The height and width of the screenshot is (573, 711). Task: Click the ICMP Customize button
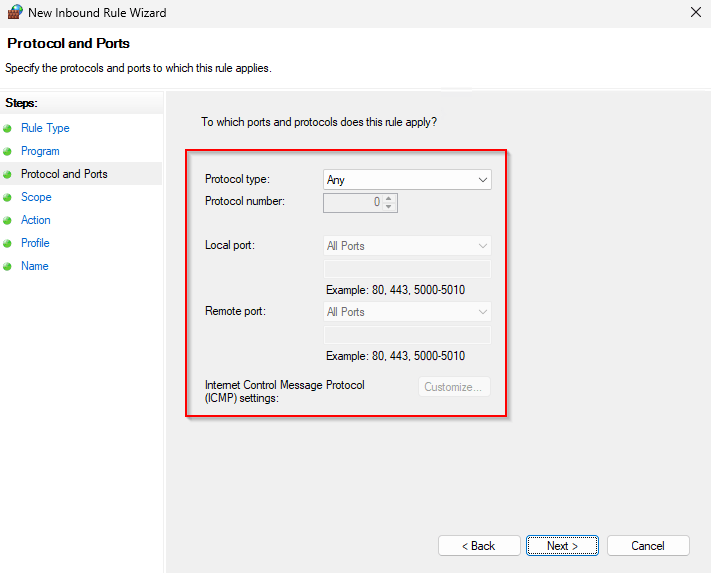tap(454, 387)
